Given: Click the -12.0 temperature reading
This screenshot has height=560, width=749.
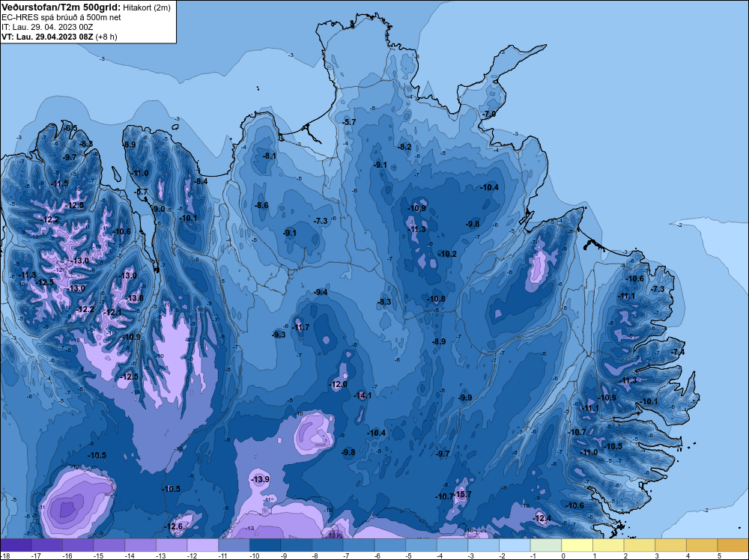Looking at the screenshot, I should [x=339, y=384].
